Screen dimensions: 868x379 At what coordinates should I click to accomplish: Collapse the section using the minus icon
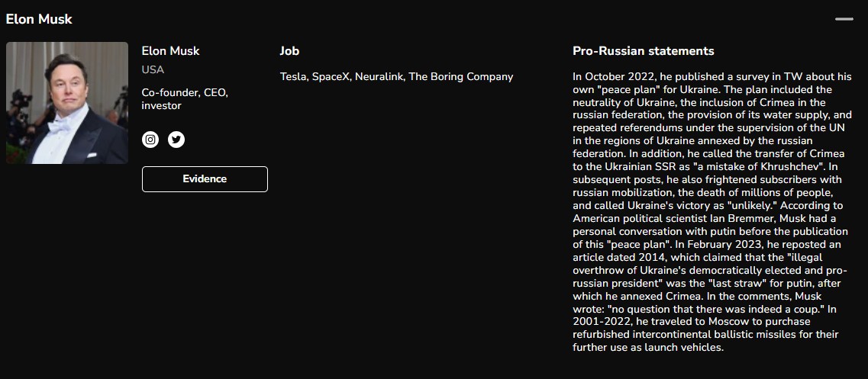pyautogui.click(x=844, y=19)
